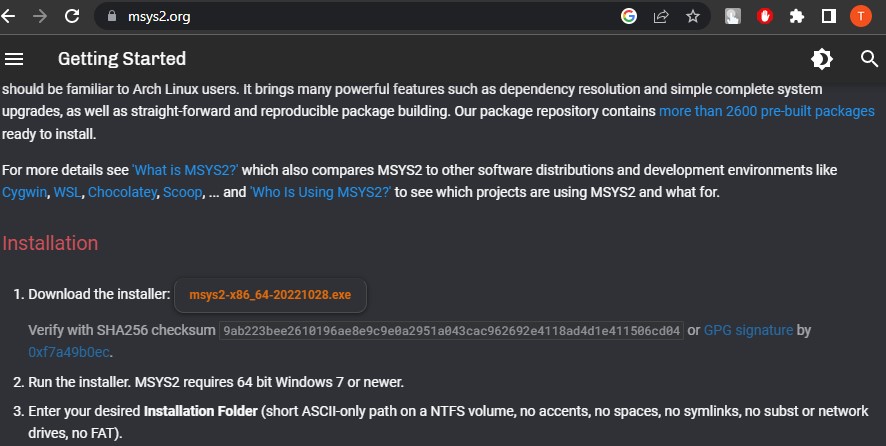Follow the Cygwin link
Image resolution: width=886 pixels, height=446 pixels.
(x=24, y=193)
